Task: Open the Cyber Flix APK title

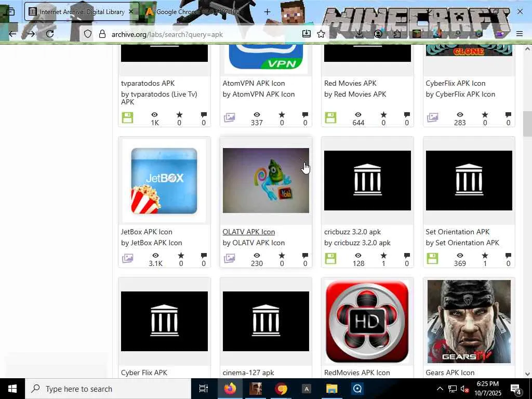Action: (144, 373)
